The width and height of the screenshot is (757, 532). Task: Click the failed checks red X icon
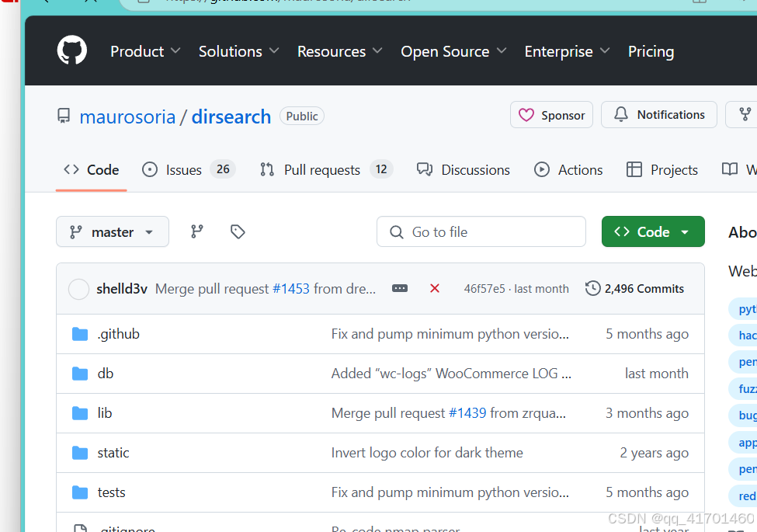pyautogui.click(x=435, y=289)
